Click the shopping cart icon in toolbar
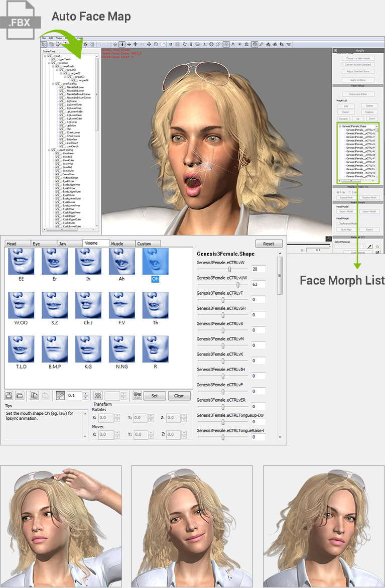The image size is (385, 588). click(x=289, y=44)
